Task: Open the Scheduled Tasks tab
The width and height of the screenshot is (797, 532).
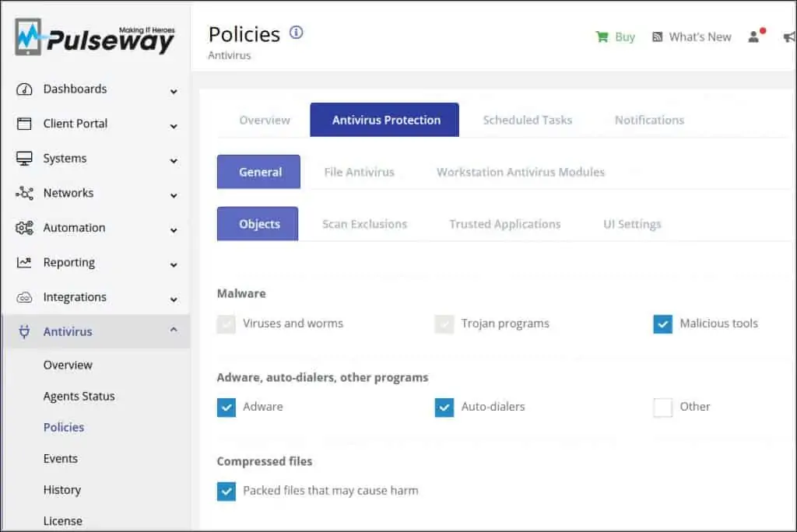Action: (528, 120)
